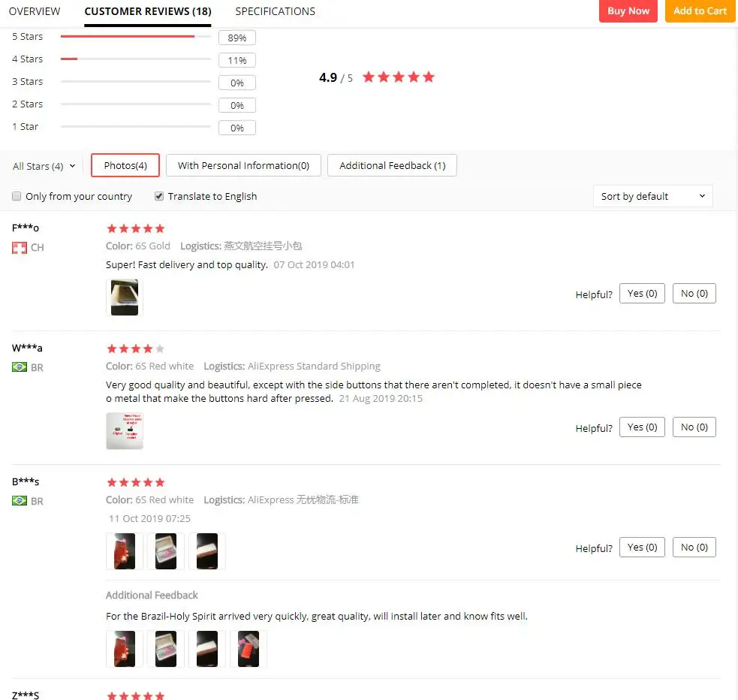Switch to the Specifications tab
The image size is (738, 700).
(x=276, y=11)
